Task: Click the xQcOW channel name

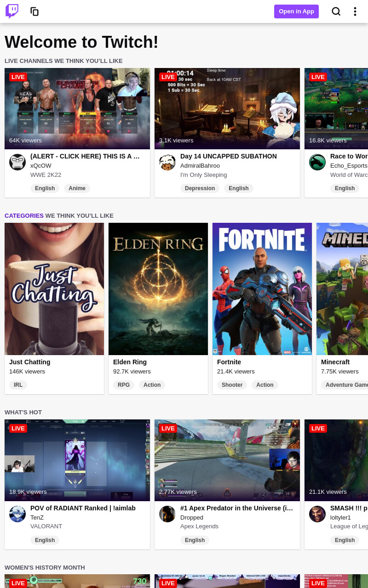Action: (41, 165)
